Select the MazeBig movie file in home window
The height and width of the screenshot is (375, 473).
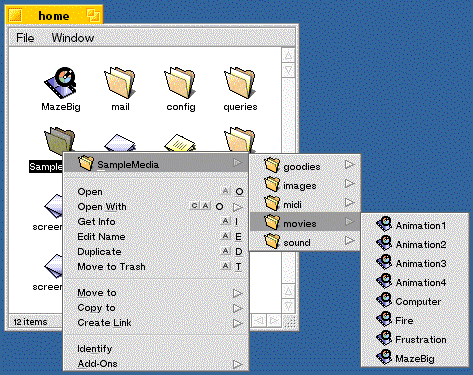coord(60,83)
